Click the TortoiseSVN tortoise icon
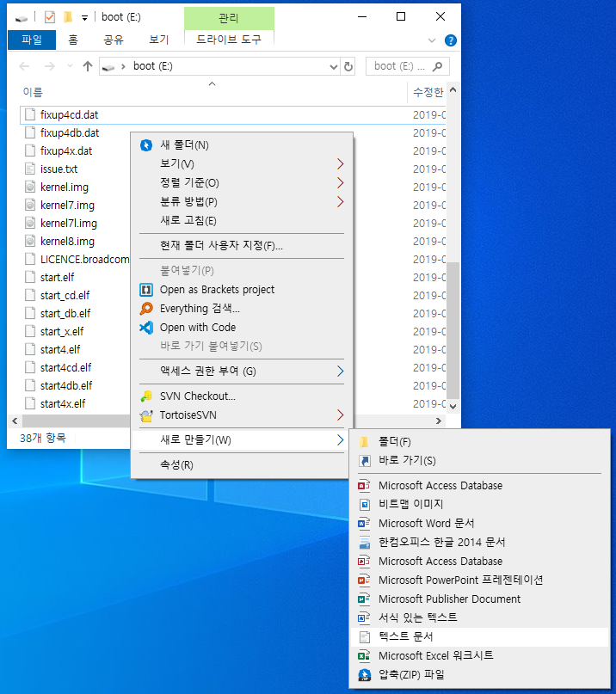Image resolution: width=616 pixels, height=694 pixels. [146, 415]
